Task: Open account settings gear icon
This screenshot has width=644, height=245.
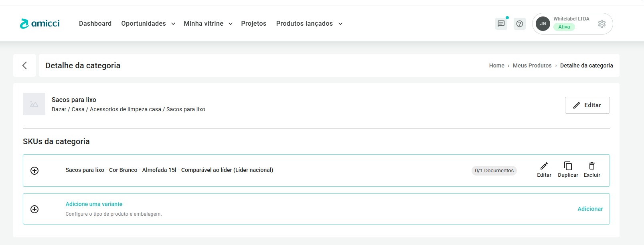Action: (x=601, y=24)
